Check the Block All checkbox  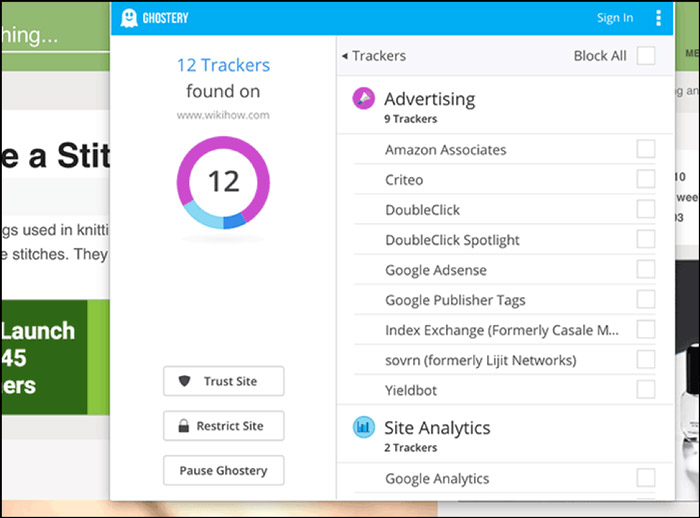tap(646, 56)
